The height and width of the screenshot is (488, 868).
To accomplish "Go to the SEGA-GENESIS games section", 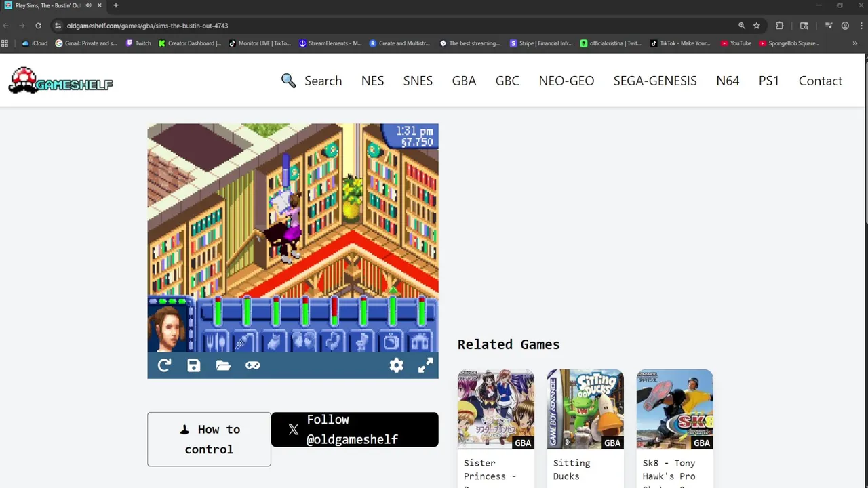I will (x=655, y=81).
